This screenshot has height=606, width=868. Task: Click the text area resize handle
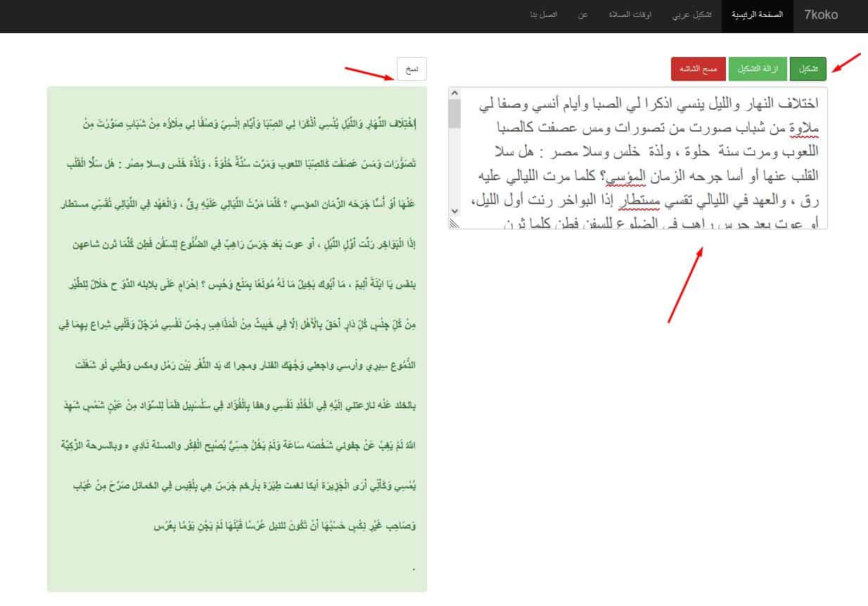pos(454,224)
